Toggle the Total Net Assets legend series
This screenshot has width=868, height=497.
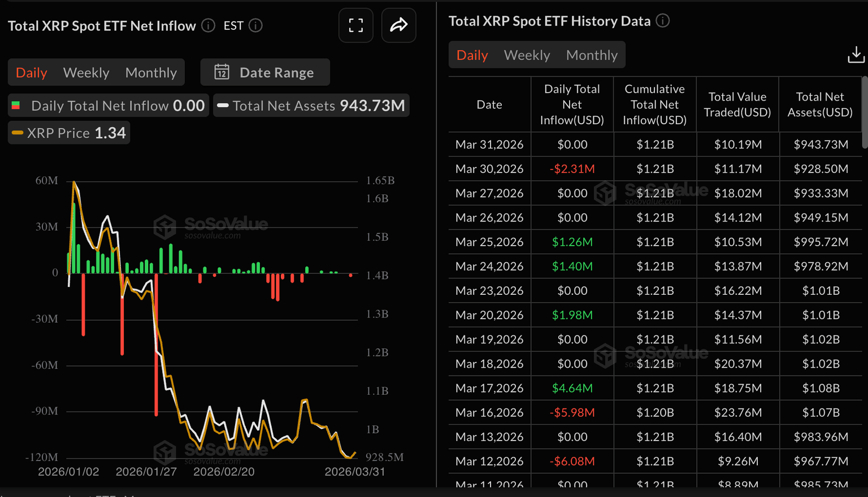[x=310, y=105]
